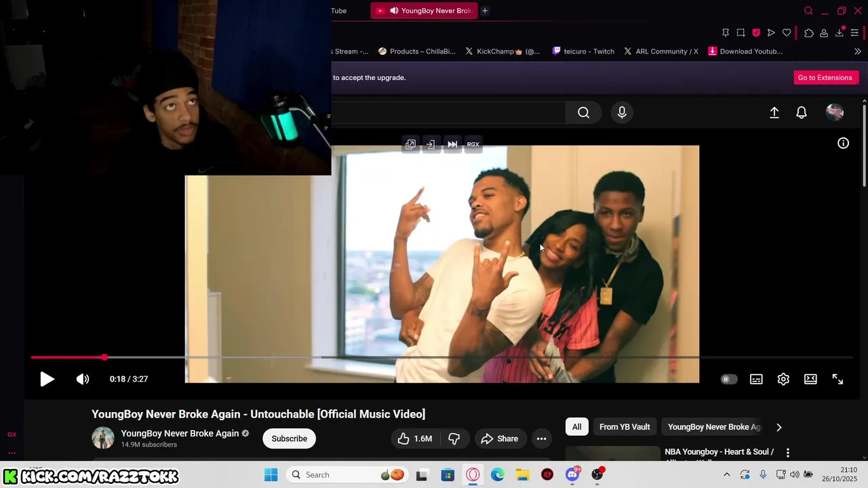This screenshot has height=488, width=868.
Task: Toggle the player autoplay switch
Action: [x=728, y=380]
